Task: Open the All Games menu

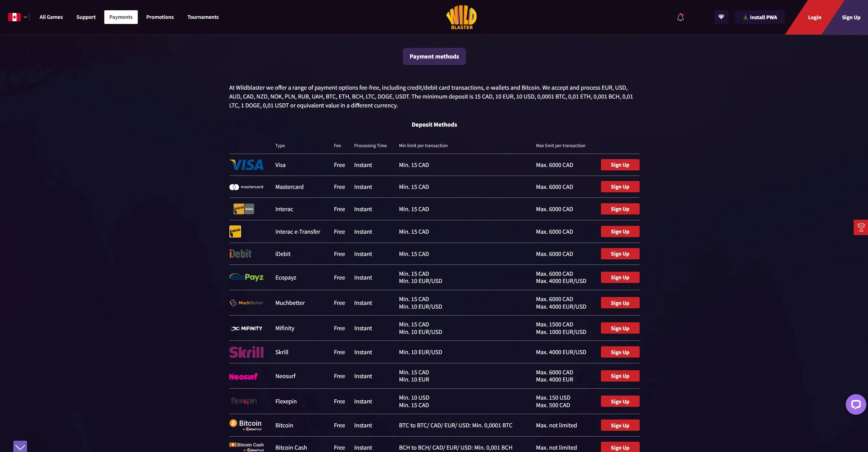Action: 51,17
